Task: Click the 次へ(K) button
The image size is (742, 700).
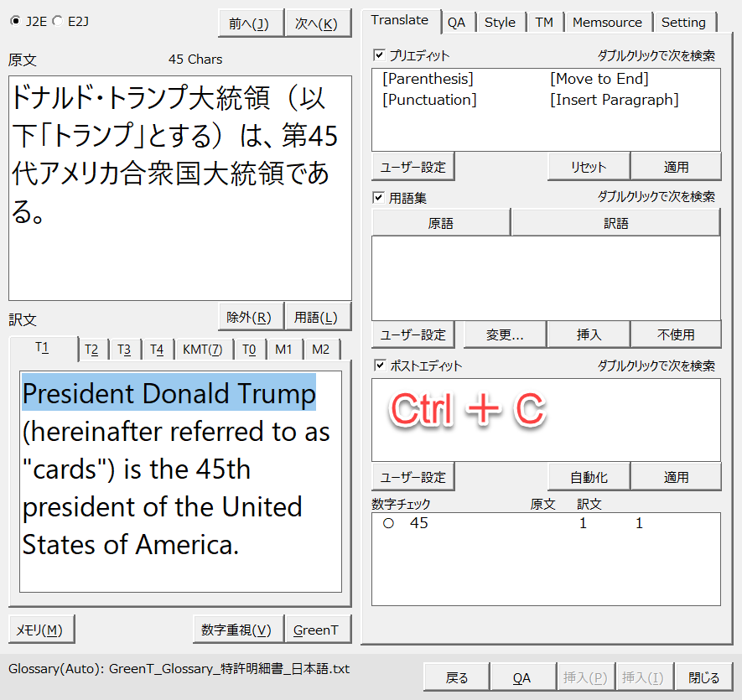Action: 317,24
